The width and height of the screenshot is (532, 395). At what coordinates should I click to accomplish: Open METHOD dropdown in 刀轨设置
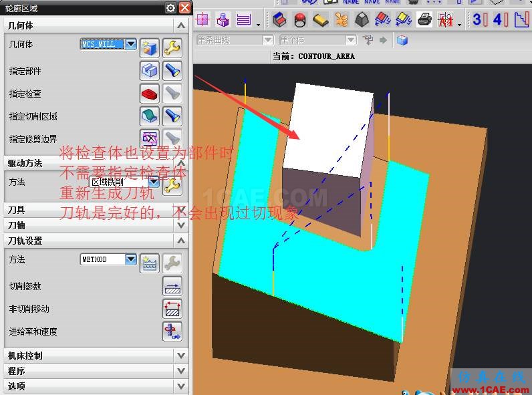tap(131, 259)
